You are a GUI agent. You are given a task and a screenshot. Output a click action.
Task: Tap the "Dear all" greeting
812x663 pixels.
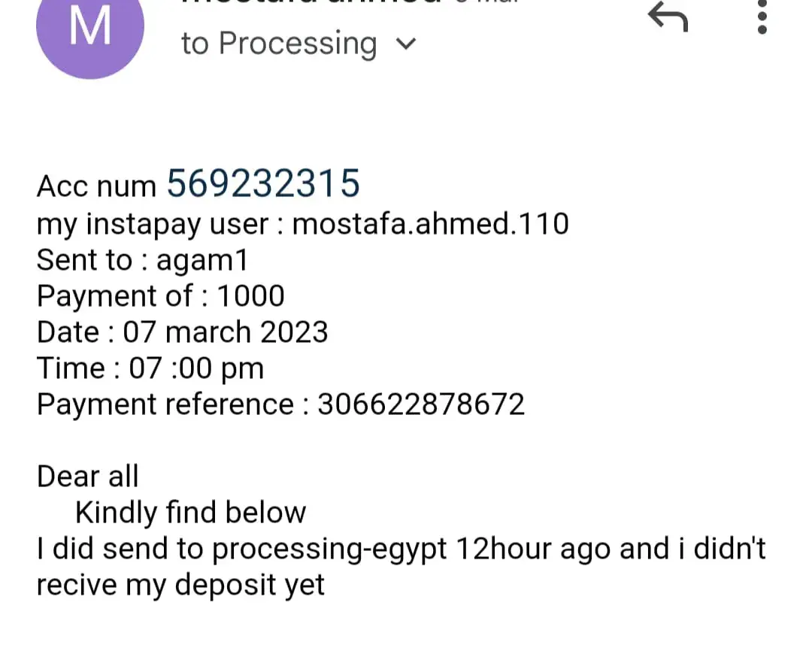click(88, 477)
